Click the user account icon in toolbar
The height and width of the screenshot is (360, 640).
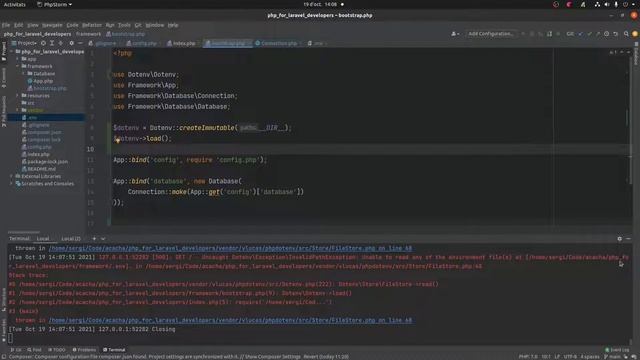point(454,34)
